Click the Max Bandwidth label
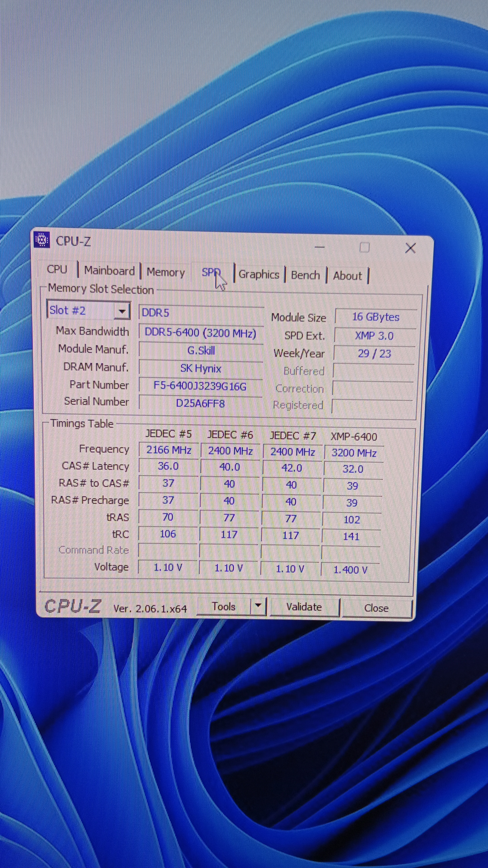 tap(93, 331)
